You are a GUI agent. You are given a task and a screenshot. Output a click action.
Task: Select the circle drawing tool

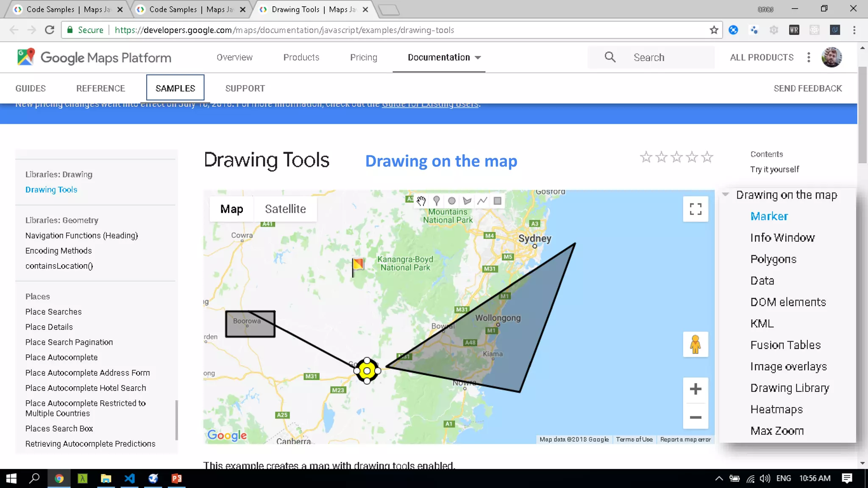452,201
